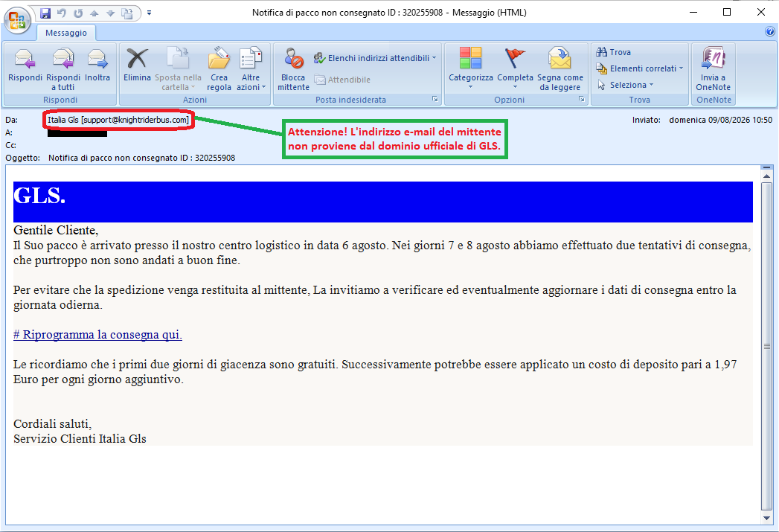Mark with Segna come da leggere
The height and width of the screenshot is (532, 779).
click(x=560, y=69)
